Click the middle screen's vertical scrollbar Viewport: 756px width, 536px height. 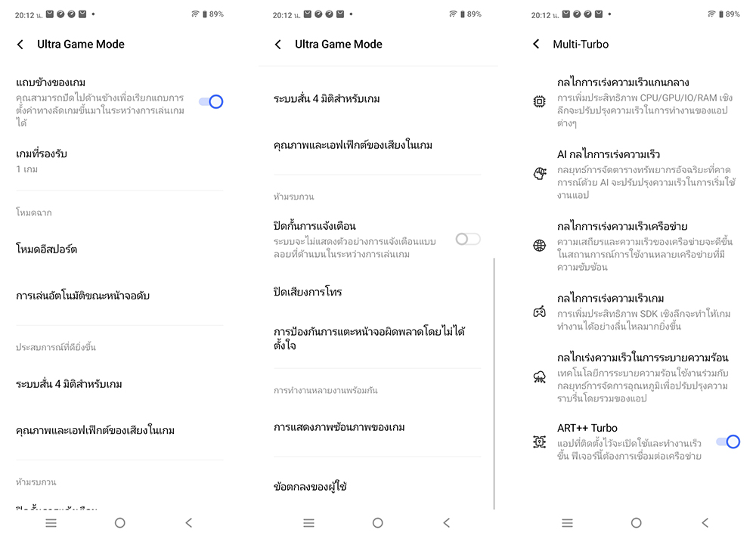(x=494, y=383)
